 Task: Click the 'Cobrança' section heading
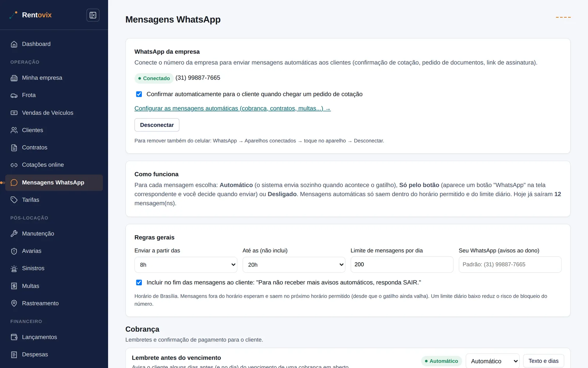142,329
